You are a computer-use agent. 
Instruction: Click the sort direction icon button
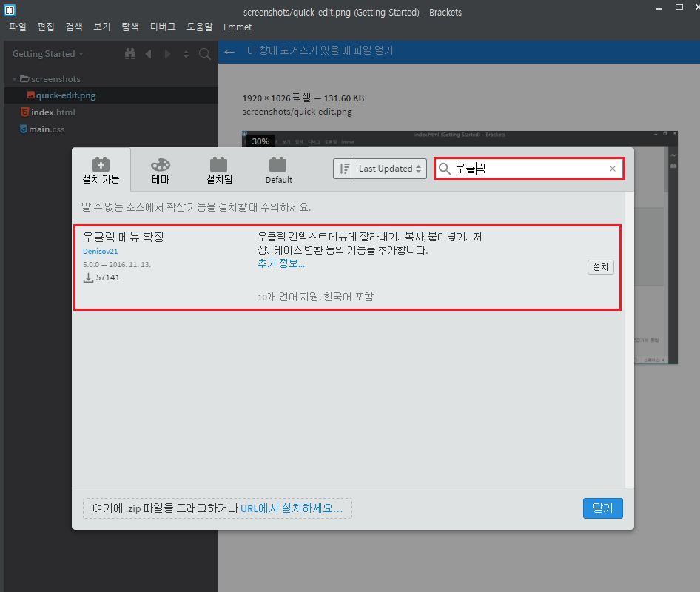point(344,169)
